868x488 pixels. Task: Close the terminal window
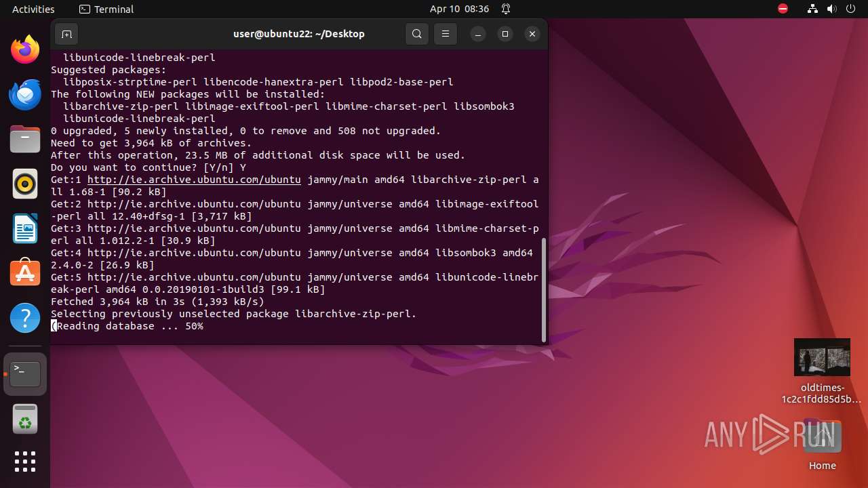click(532, 34)
